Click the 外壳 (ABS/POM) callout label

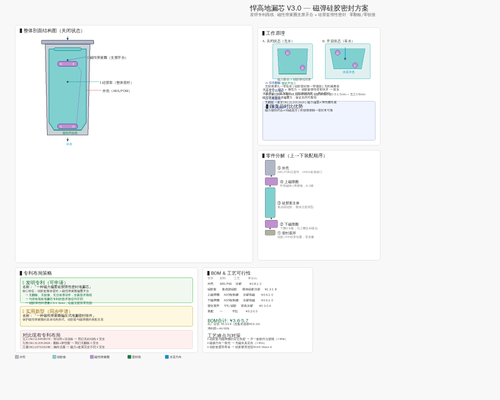[116, 91]
